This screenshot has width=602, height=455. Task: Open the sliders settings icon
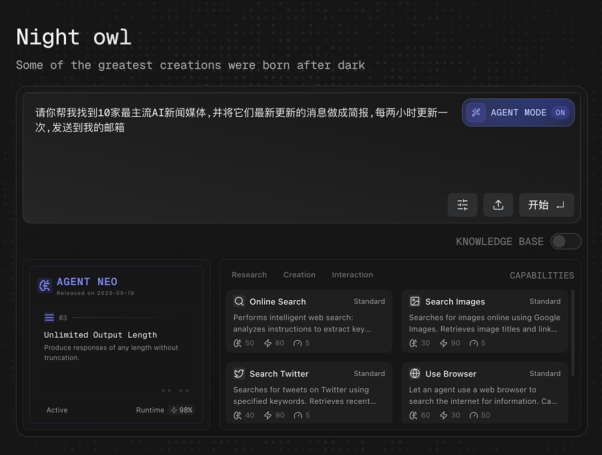coord(462,205)
